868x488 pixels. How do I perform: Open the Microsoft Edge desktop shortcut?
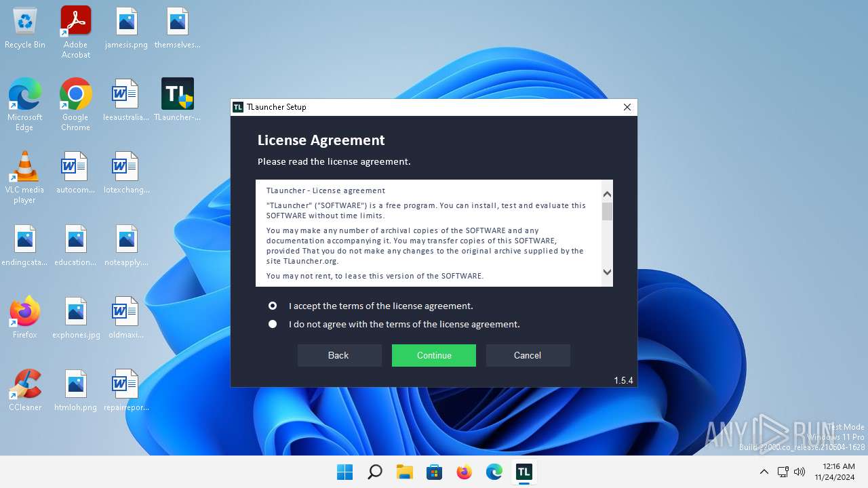[x=25, y=104]
